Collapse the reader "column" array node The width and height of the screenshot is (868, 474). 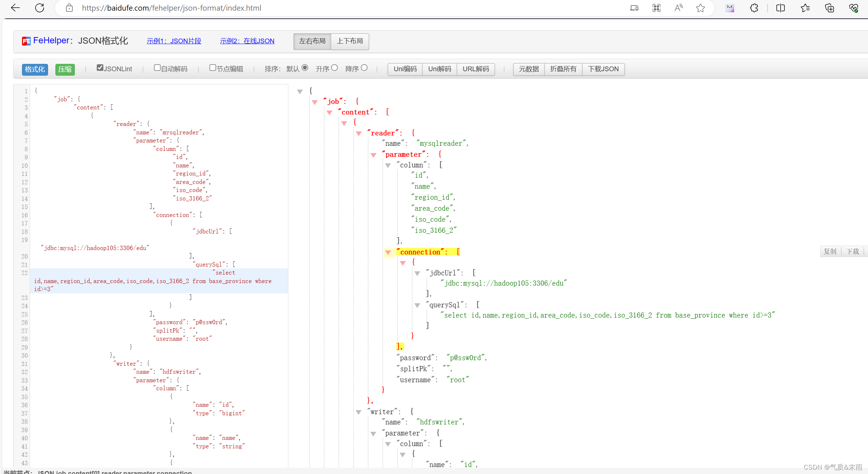388,165
